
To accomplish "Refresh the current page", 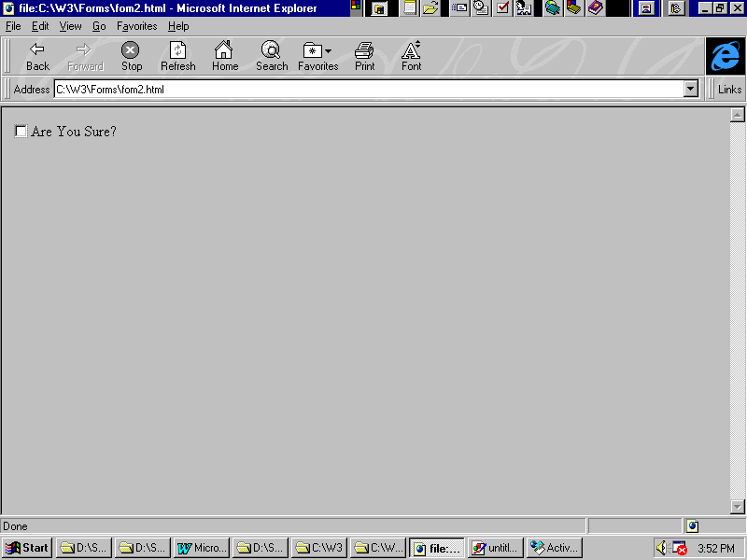I will (177, 56).
